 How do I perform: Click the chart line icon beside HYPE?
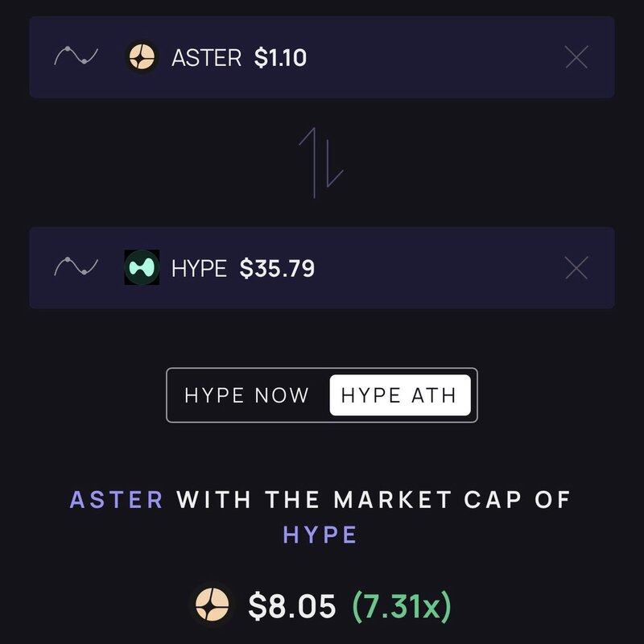coord(76,267)
